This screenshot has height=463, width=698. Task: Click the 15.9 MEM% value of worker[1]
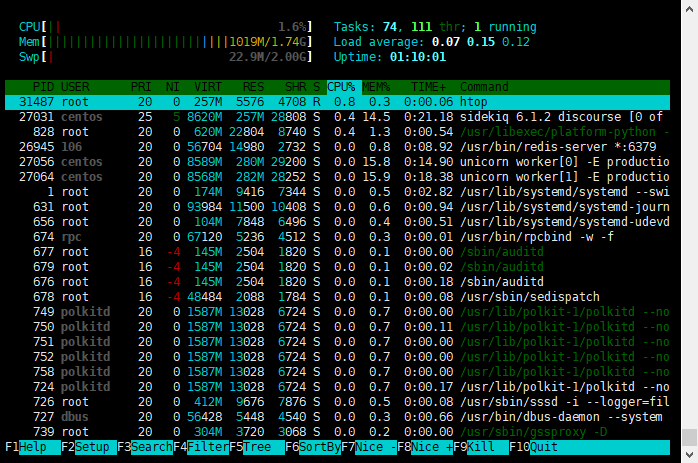(x=376, y=177)
